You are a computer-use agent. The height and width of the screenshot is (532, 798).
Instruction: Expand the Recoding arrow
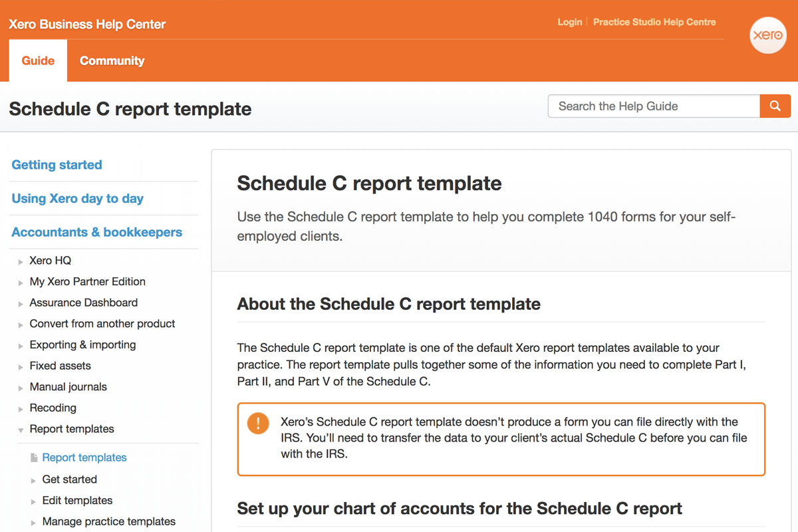[21, 409]
